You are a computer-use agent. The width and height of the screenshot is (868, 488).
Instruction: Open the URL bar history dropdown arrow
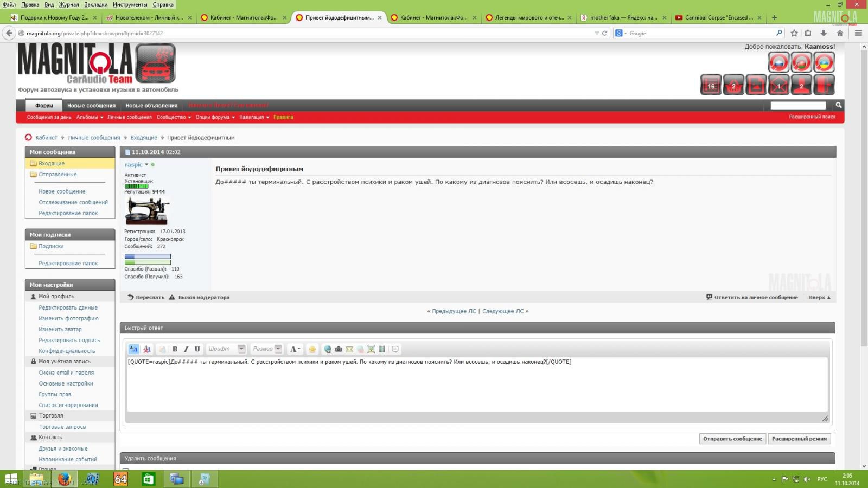tap(597, 33)
